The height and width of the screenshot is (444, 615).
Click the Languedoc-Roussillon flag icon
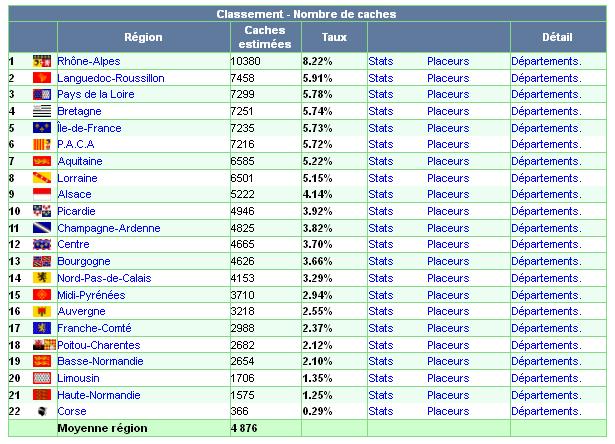click(x=42, y=78)
